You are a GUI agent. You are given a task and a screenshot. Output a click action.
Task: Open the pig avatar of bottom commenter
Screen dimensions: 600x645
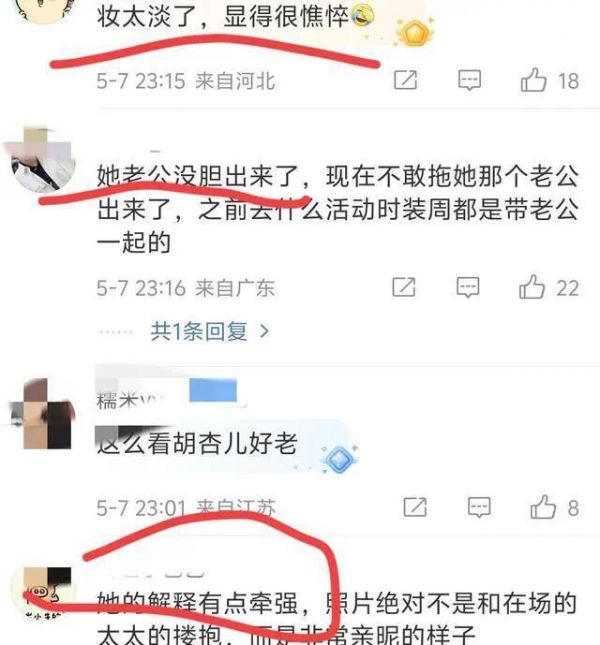click(42, 593)
